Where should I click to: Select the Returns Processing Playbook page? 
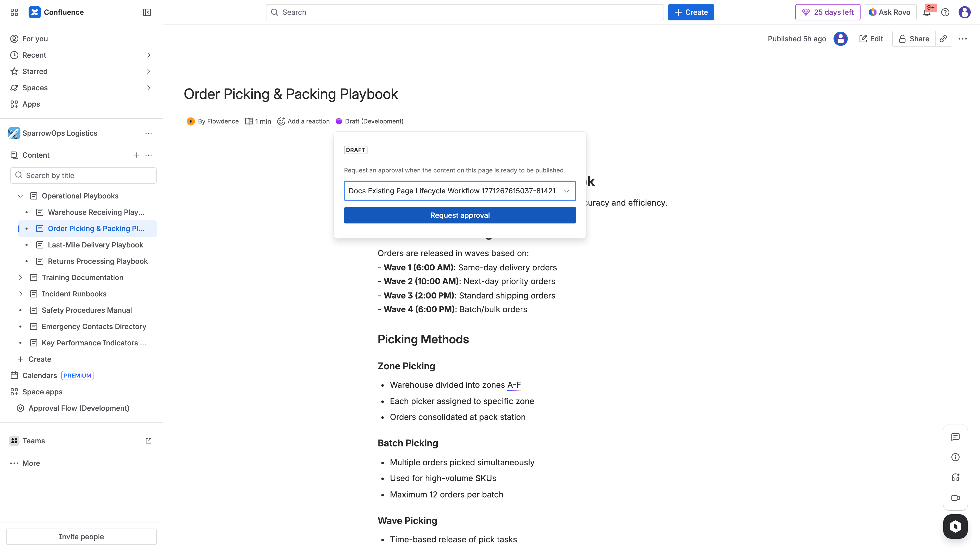pos(97,261)
